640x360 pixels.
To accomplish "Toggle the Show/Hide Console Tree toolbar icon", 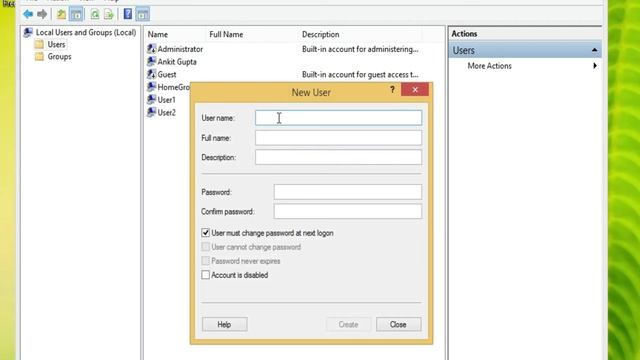I will click(76, 14).
